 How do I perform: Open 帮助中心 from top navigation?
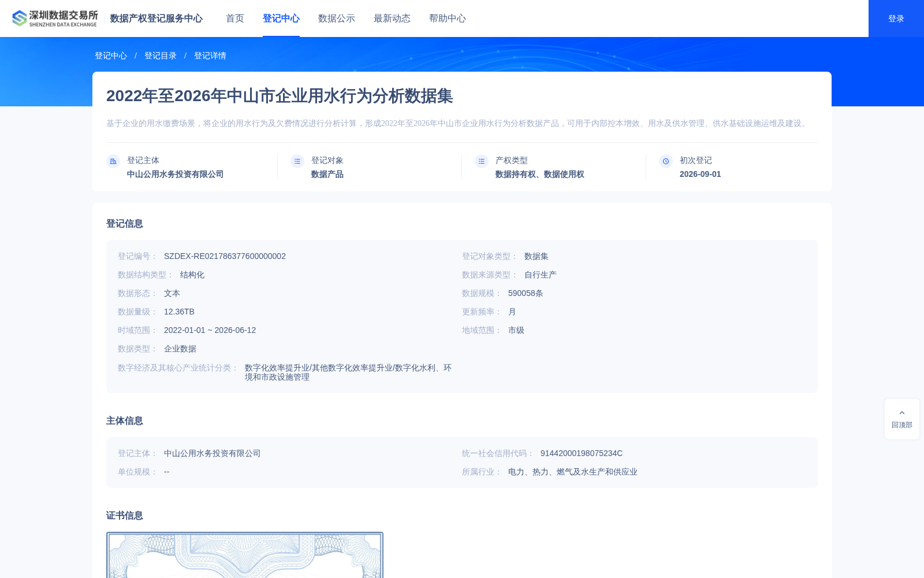(x=448, y=18)
